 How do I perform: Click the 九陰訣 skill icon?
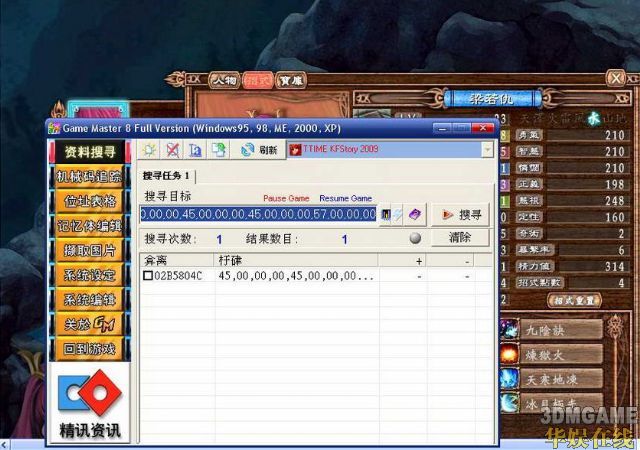[x=509, y=330]
